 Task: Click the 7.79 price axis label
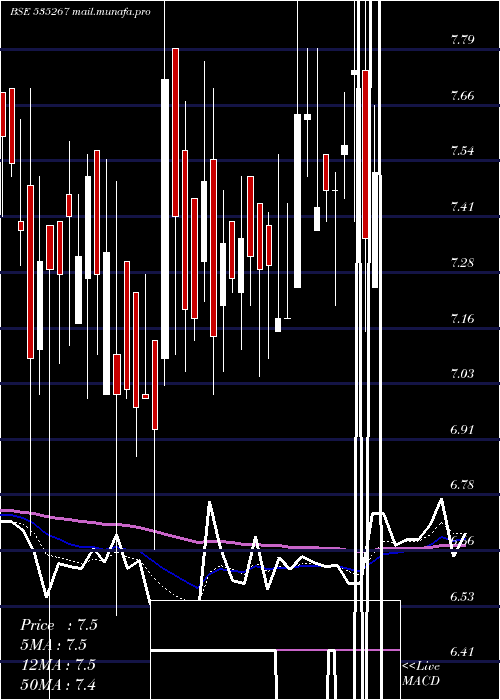462,40
